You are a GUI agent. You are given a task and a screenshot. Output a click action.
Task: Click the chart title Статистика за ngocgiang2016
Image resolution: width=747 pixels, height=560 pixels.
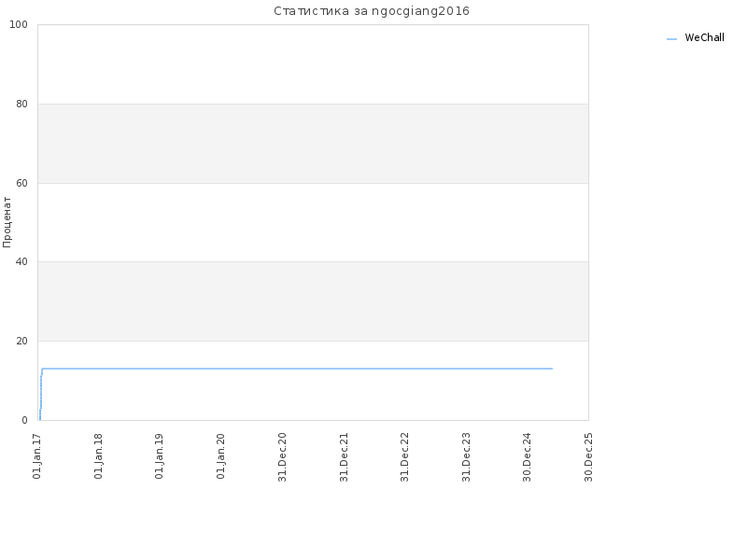pos(372,11)
